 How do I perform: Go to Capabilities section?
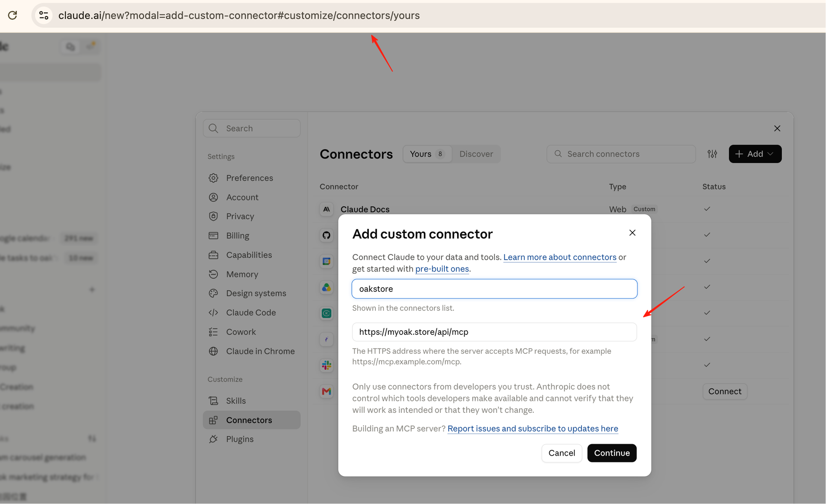click(252, 255)
